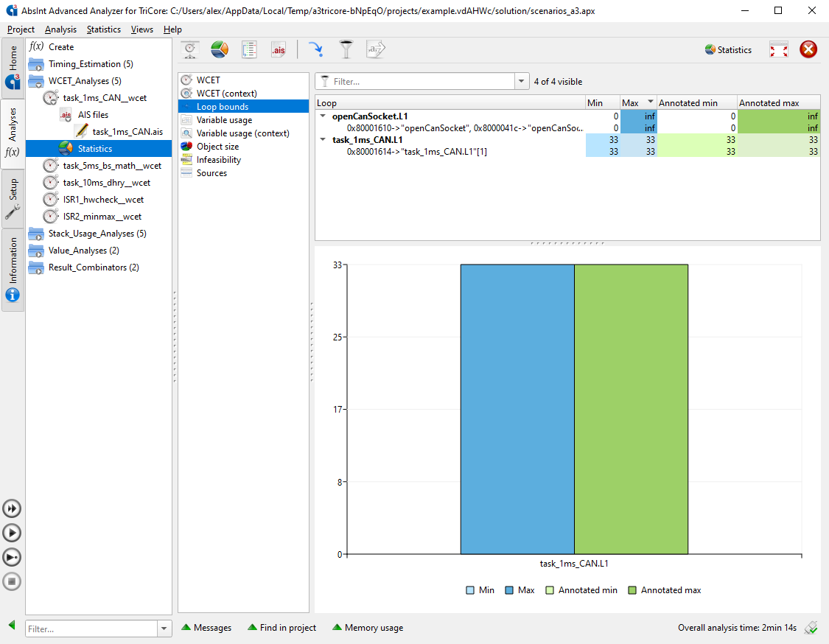Click the f(x) Create item
The image size is (829, 644).
pyautogui.click(x=52, y=47)
